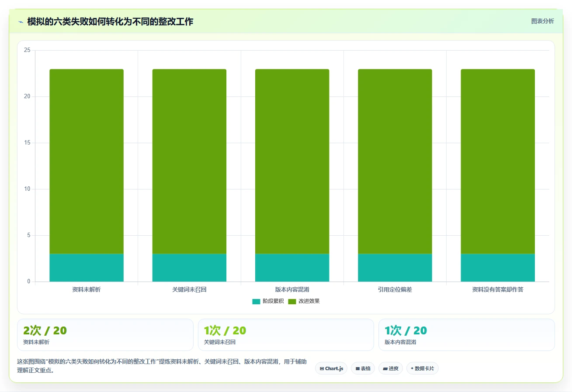
Task: Click the y-axis value 10
Action: [27, 189]
